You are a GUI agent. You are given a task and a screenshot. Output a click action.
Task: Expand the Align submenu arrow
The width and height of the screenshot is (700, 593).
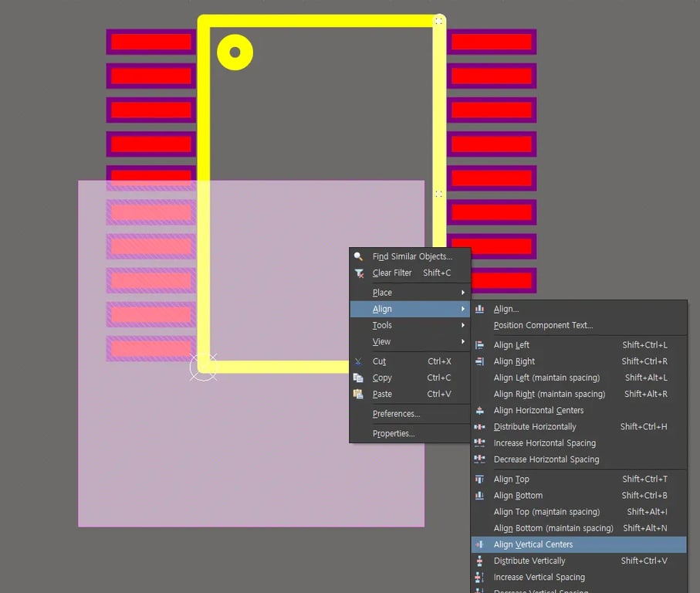click(463, 309)
